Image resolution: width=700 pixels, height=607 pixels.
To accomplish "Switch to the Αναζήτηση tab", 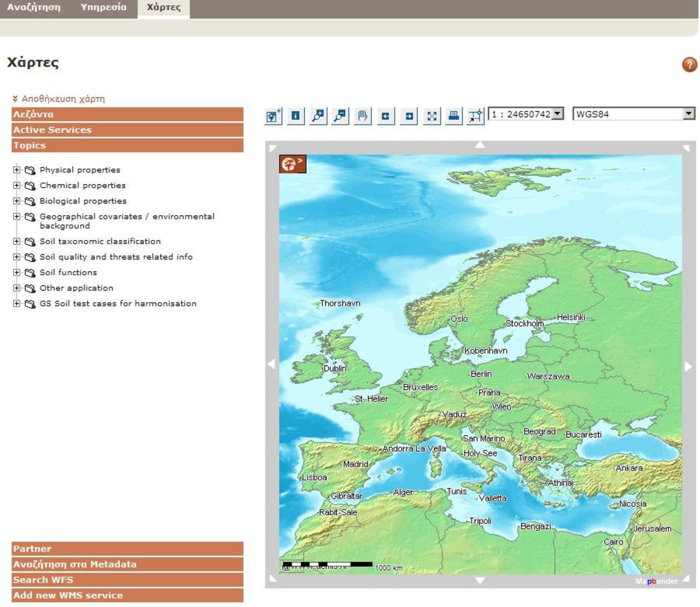I will (34, 8).
